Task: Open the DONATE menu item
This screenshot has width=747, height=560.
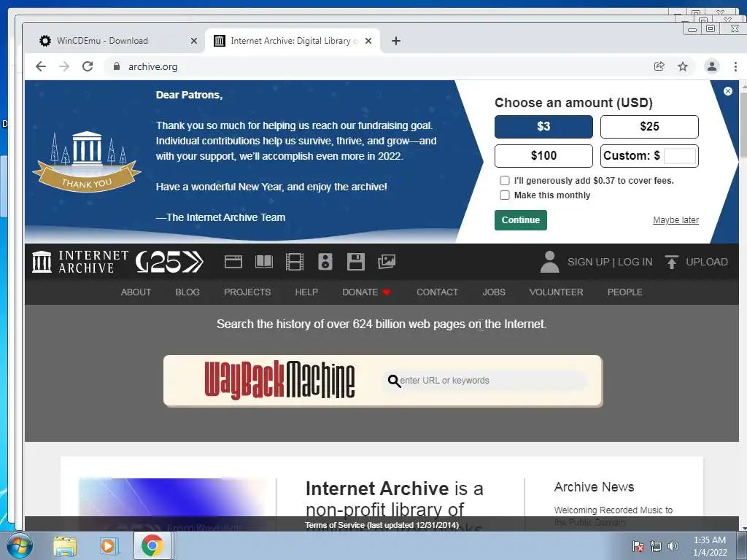Action: pos(366,292)
